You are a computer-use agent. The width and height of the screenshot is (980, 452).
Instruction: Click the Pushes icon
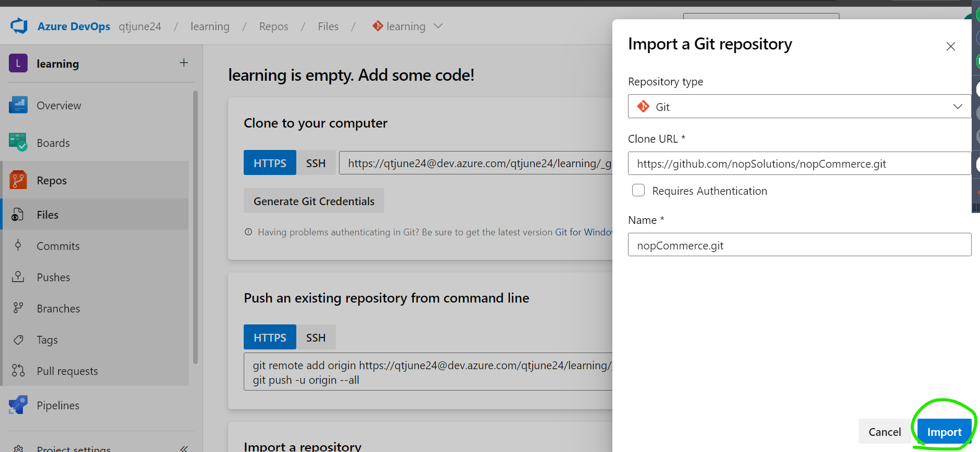(x=18, y=277)
